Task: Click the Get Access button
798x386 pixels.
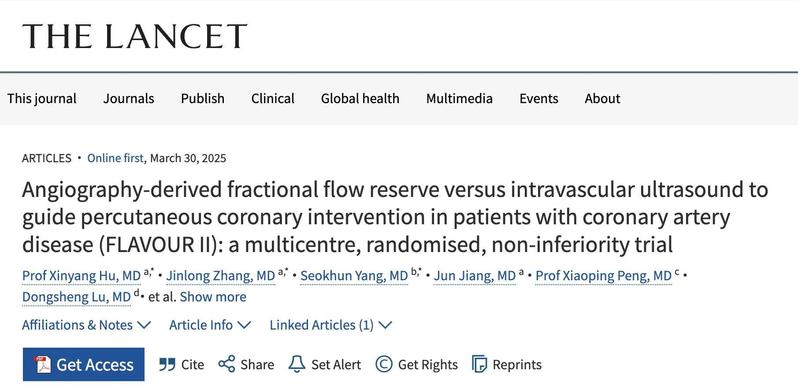Action: [83, 365]
